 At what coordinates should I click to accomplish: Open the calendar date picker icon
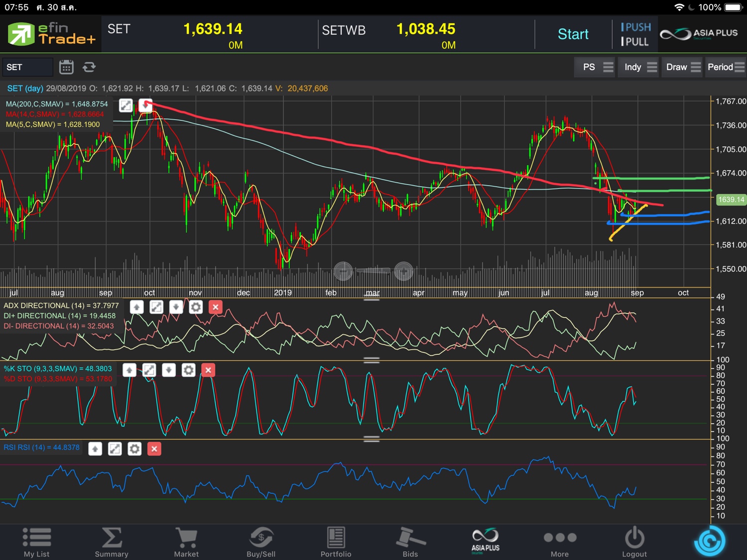click(x=66, y=67)
